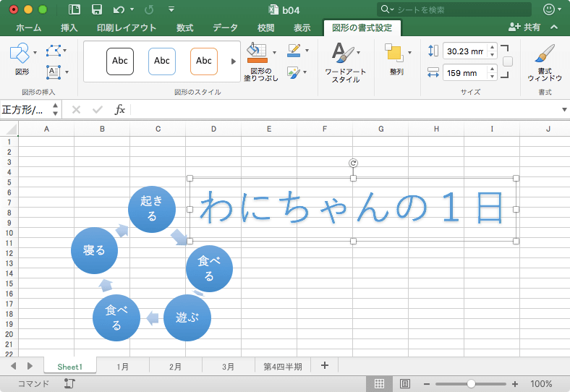The width and height of the screenshot is (570, 392).
Task: Open the 整列 dropdown arrow
Action: pos(409,52)
